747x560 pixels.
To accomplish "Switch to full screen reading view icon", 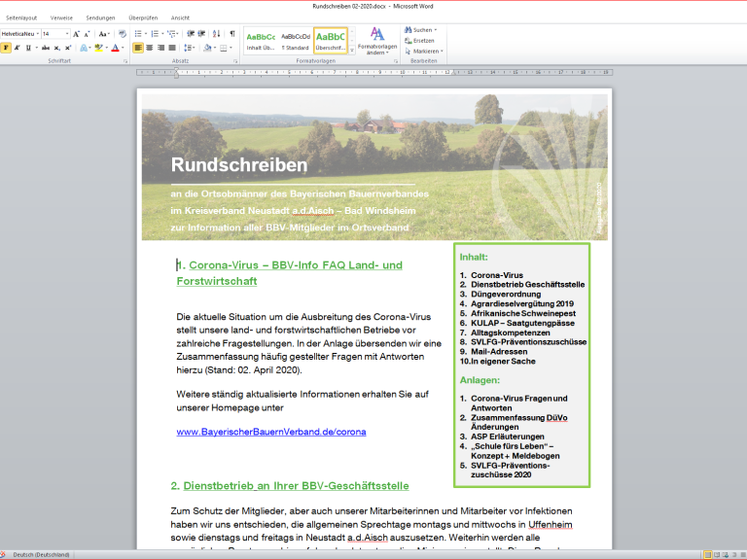I will [x=717, y=555].
